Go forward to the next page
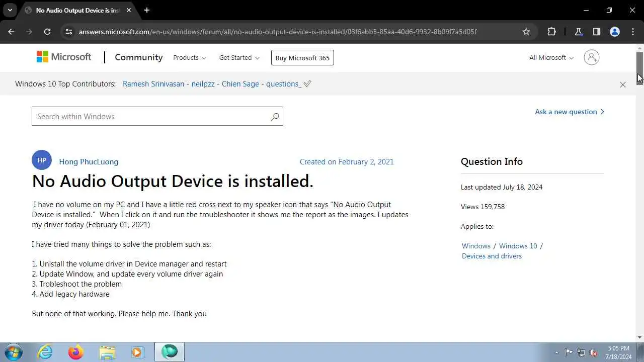The width and height of the screenshot is (644, 362). coord(29,32)
